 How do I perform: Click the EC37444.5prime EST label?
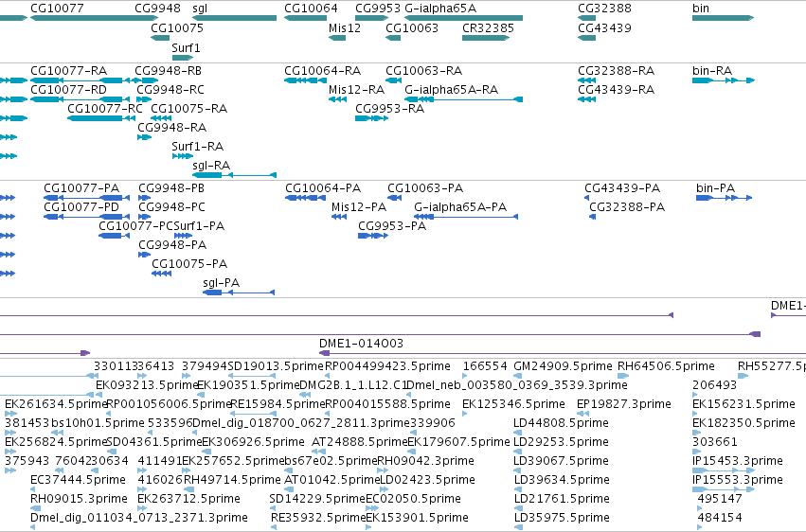tap(78, 480)
